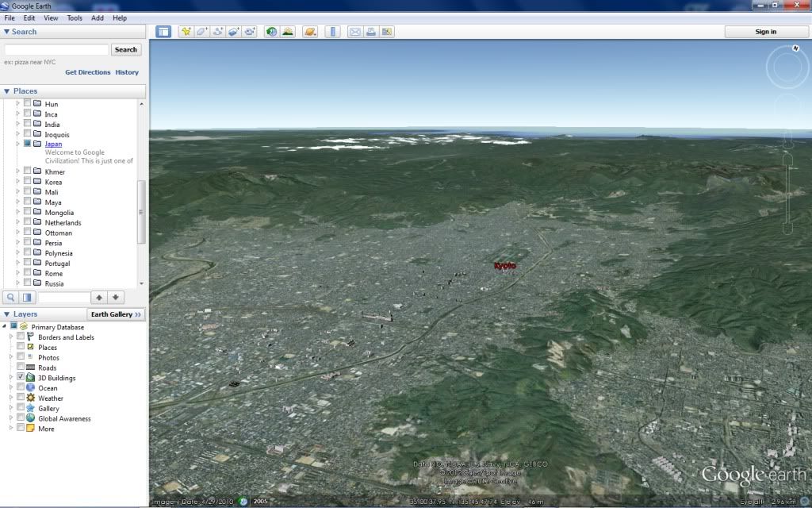The height and width of the screenshot is (508, 812).
Task: Expand the Gallery layer group
Action: (11, 409)
